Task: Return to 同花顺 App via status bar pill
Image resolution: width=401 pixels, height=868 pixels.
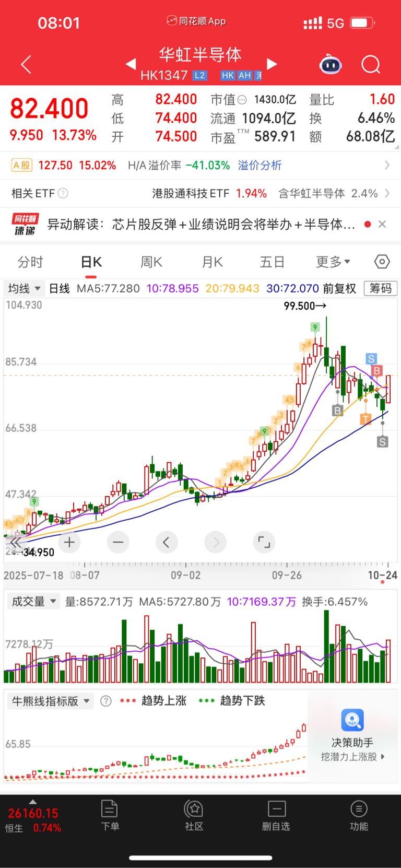Action: point(196,21)
